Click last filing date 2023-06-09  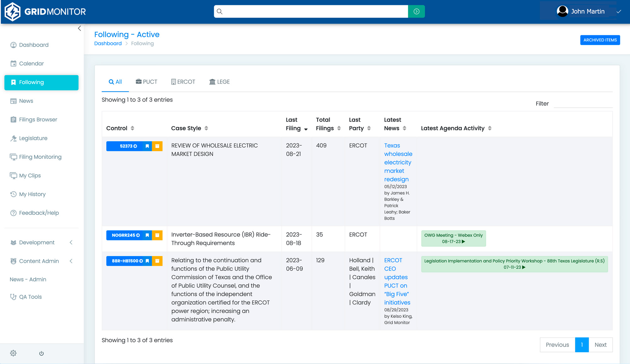(x=294, y=265)
